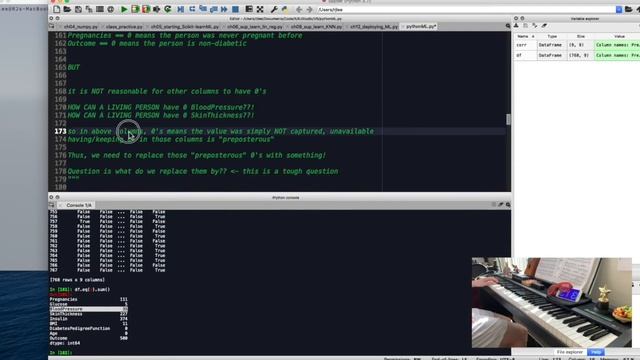Switch to ch04_numpy.py tab
Viewport: 640px width, 360px height.
[x=80, y=27]
